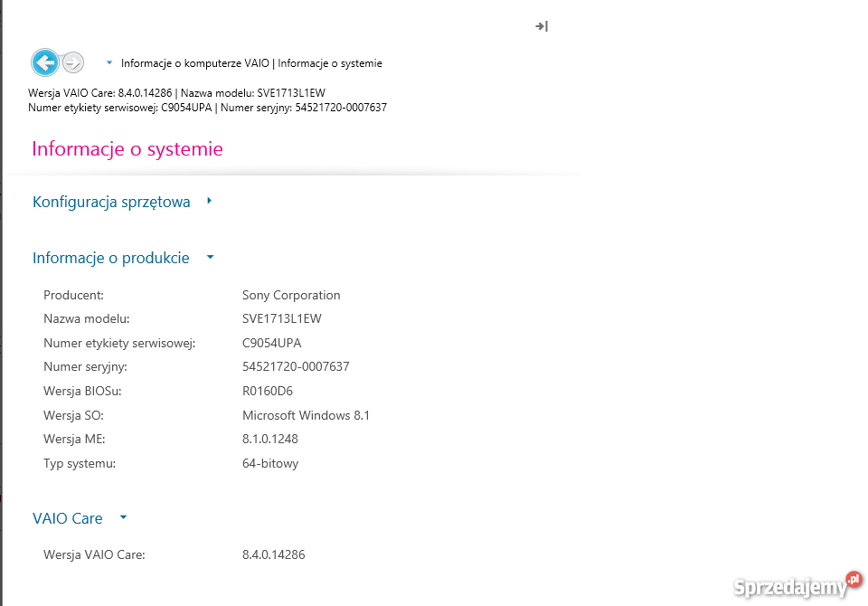Select the Sony Corporation producer value
Screen dimensions: 868x606
(291, 295)
